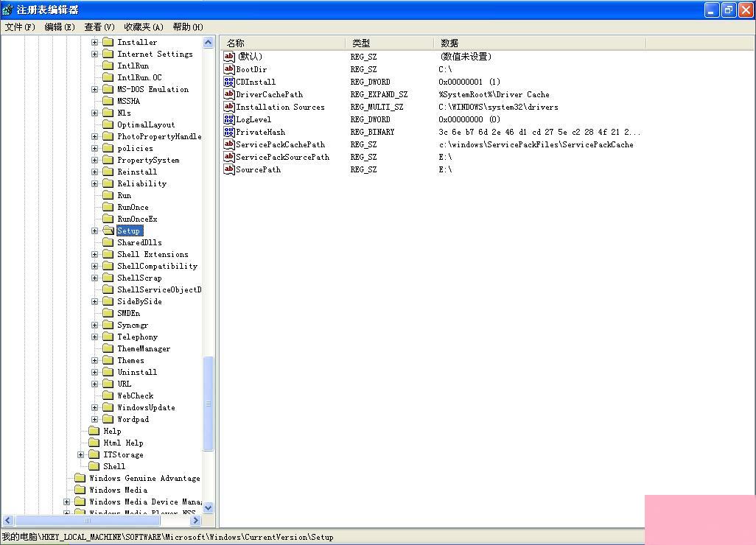The width and height of the screenshot is (756, 545).
Task: Expand the MS-DOS Emulation key
Action: [x=94, y=89]
